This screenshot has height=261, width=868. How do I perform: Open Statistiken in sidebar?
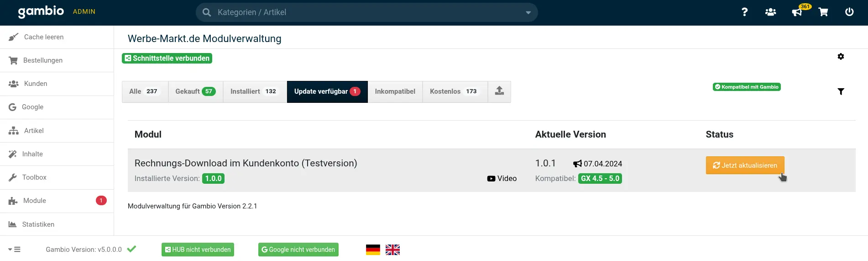click(57, 224)
